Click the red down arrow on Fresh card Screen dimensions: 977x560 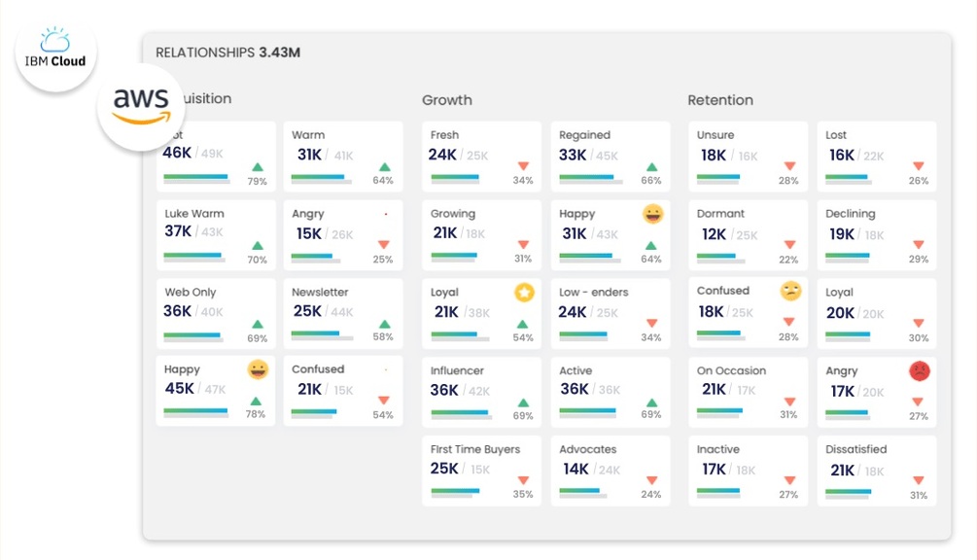[523, 167]
